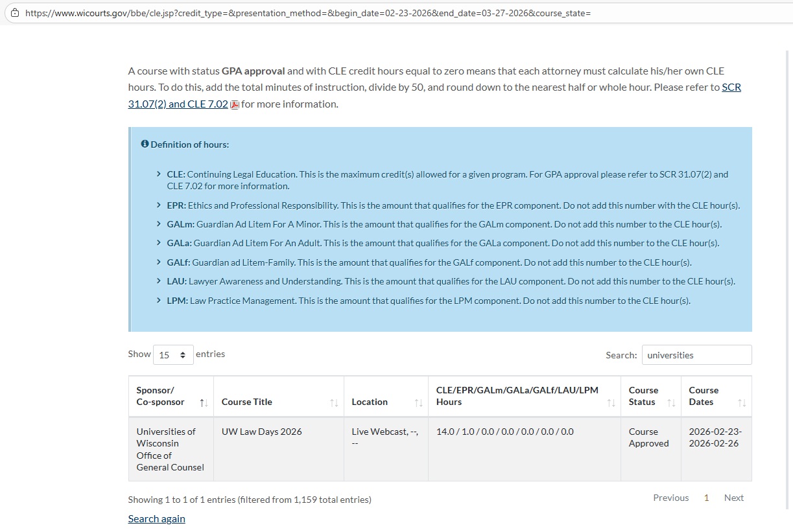Viewport: 793px width, 532px height.
Task: Sort by Course Status arrows
Action: click(x=671, y=403)
